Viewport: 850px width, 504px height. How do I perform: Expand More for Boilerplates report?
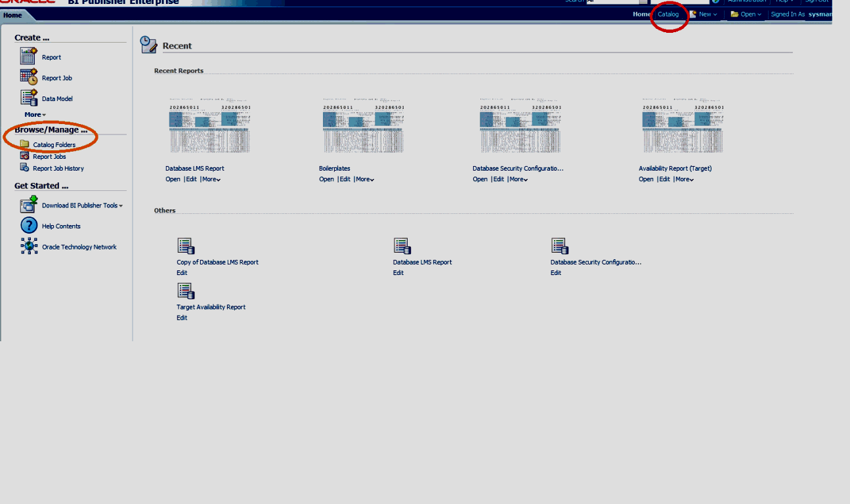365,179
